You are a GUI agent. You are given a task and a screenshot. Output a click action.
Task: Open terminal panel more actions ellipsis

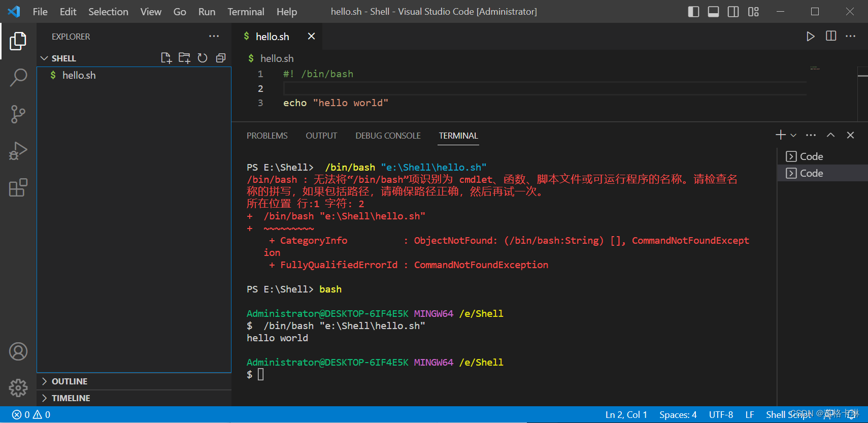(x=811, y=135)
